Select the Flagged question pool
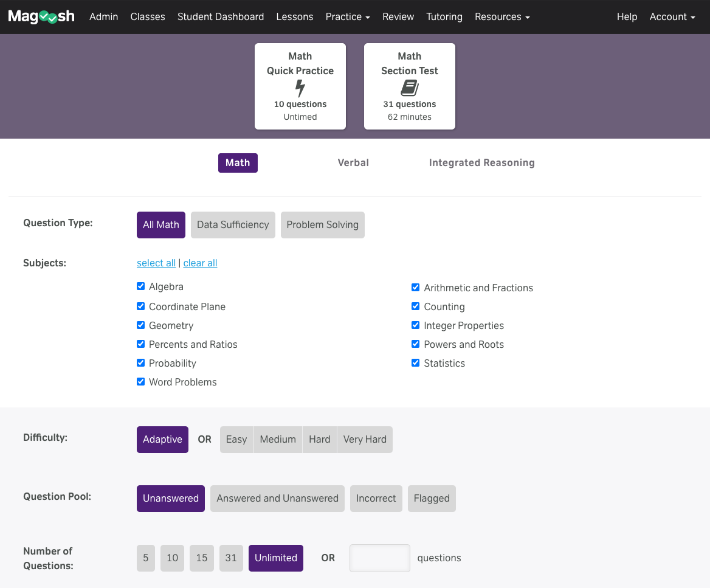 click(432, 499)
